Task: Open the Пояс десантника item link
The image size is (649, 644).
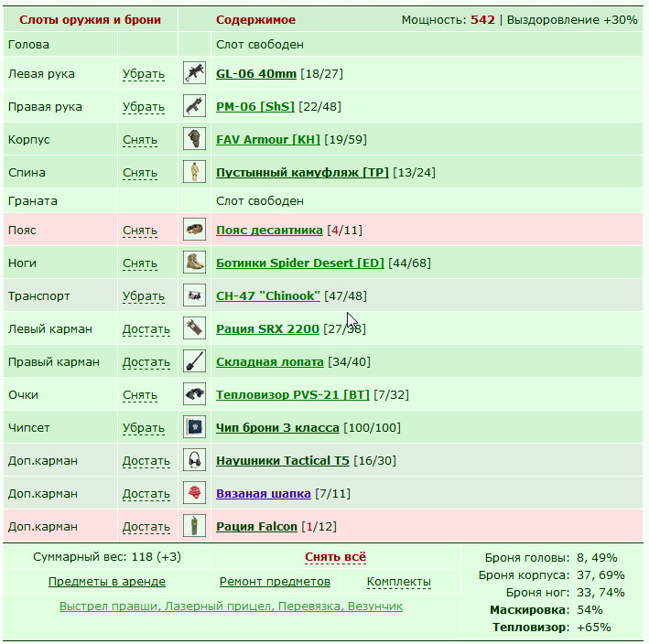Action: 269,230
